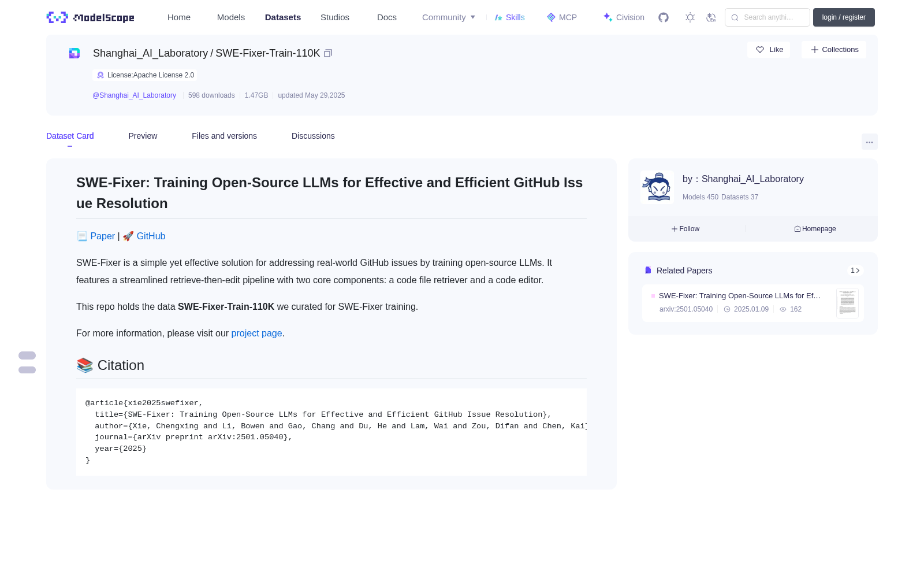Open the Civision section

pos(624,17)
